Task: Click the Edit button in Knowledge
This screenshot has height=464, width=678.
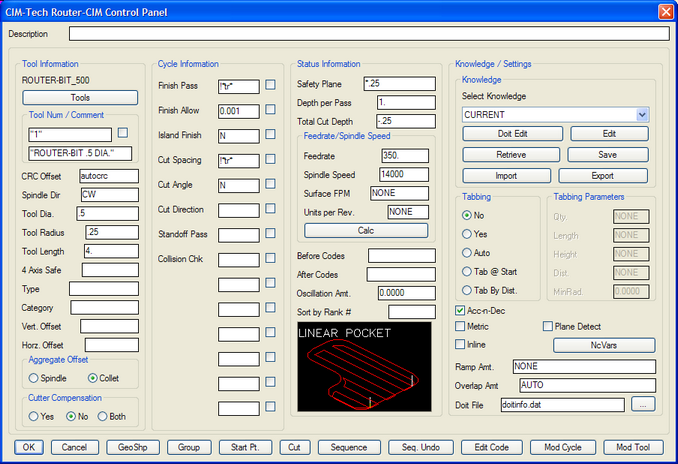Action: (x=609, y=134)
